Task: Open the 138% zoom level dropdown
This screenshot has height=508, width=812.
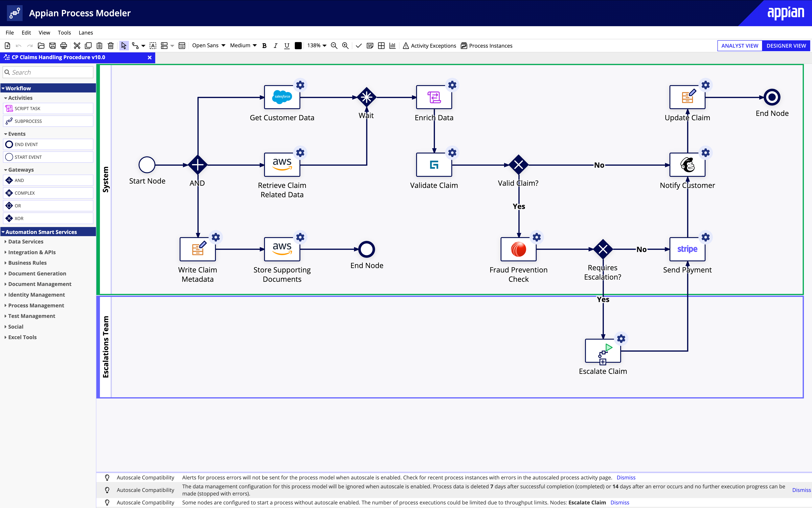Action: [317, 45]
